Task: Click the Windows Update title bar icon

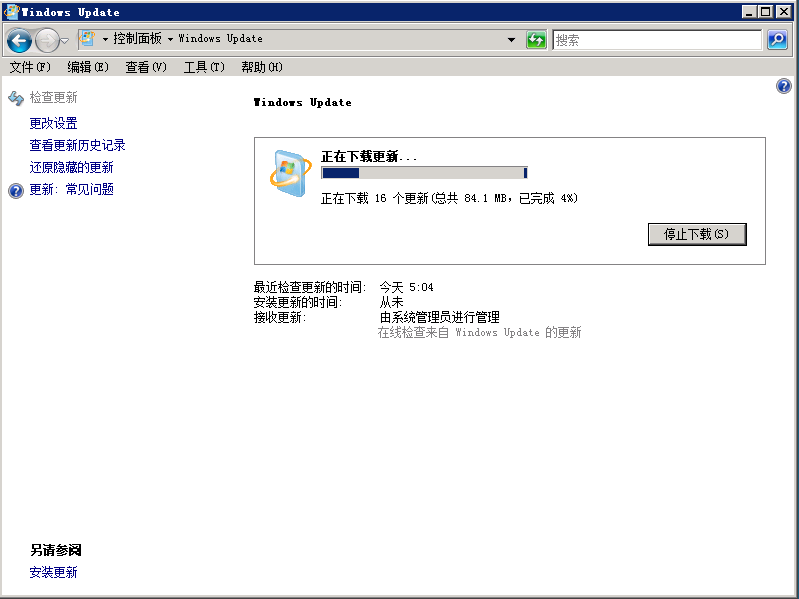Action: pyautogui.click(x=11, y=12)
